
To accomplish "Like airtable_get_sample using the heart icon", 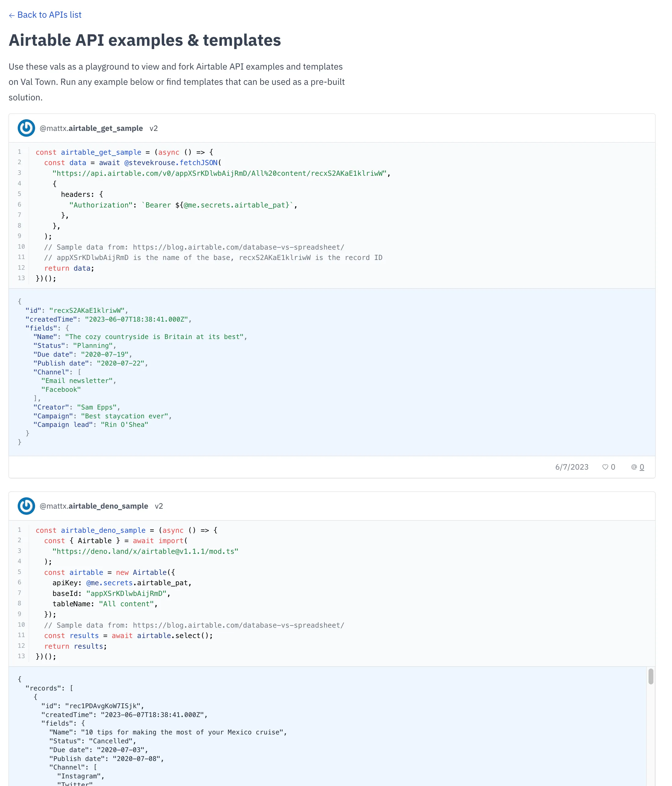I will click(x=606, y=467).
